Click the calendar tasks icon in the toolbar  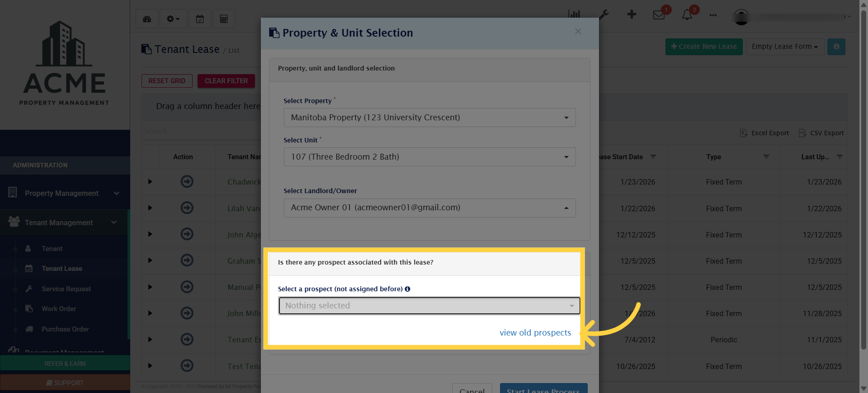[x=200, y=19]
